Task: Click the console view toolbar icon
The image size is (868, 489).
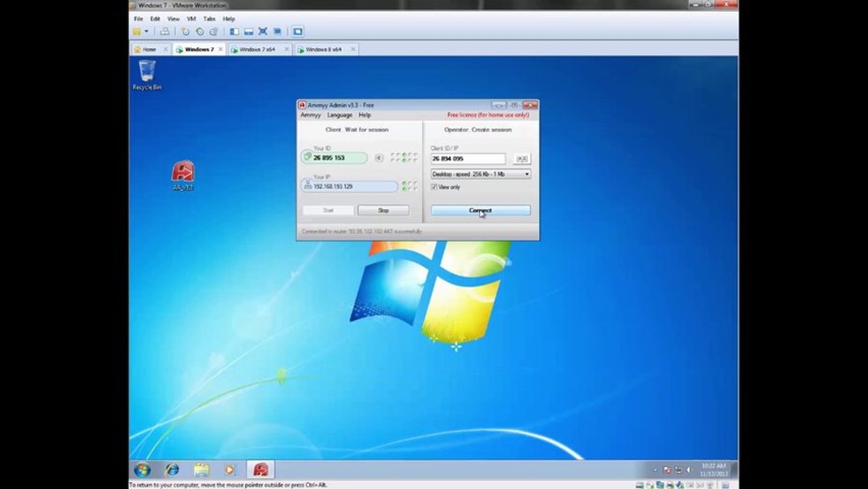Action: (297, 31)
